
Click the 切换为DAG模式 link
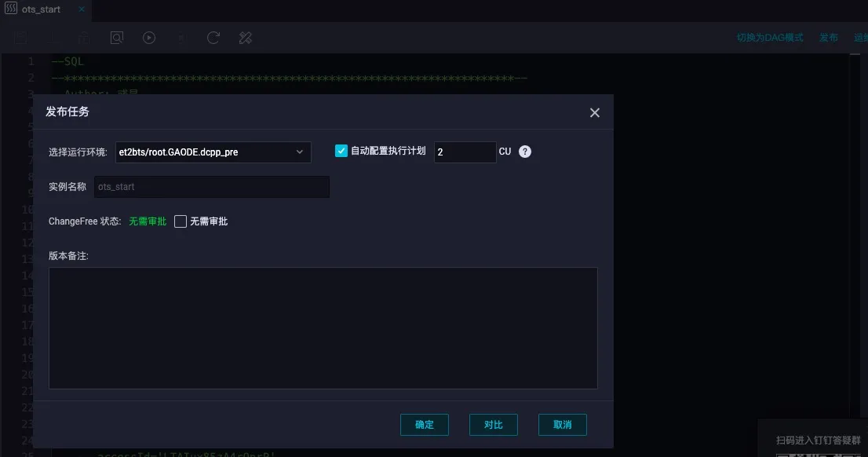769,38
